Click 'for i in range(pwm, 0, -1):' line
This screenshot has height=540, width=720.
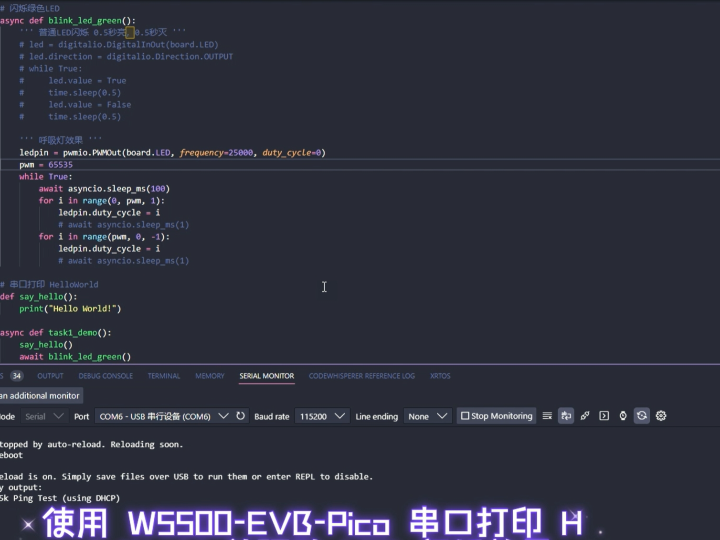(x=104, y=237)
